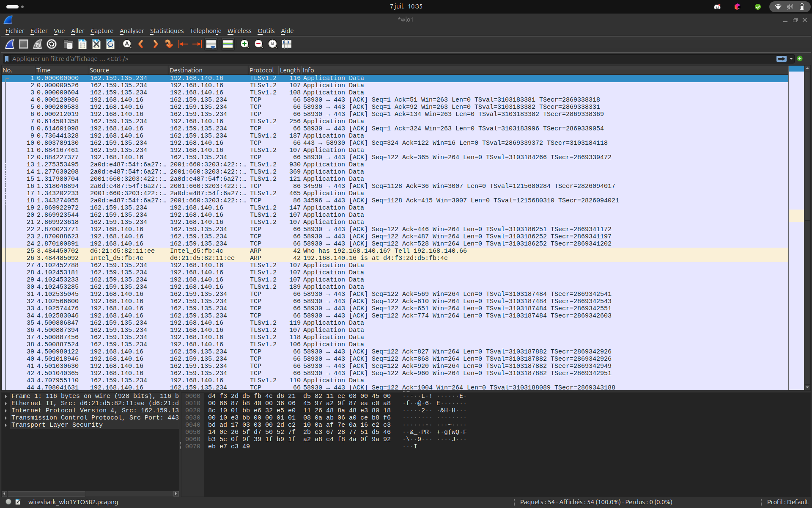
Task: Add a display filter button with plus
Action: pyautogui.click(x=800, y=59)
